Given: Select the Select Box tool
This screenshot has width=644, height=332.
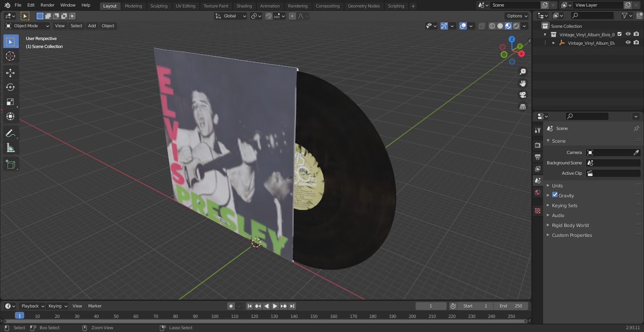Looking at the screenshot, I should 10,41.
